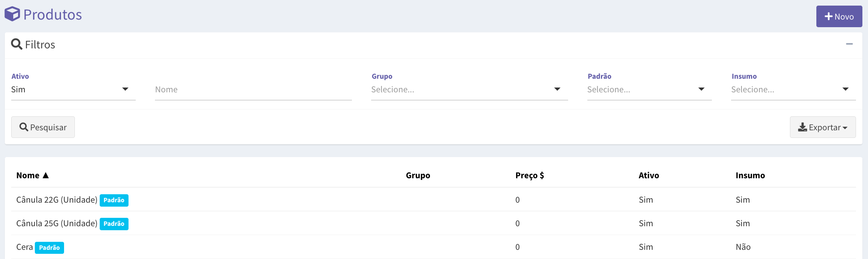
Task: Open the Cânula 22G (Unidade) product row
Action: pyautogui.click(x=434, y=199)
